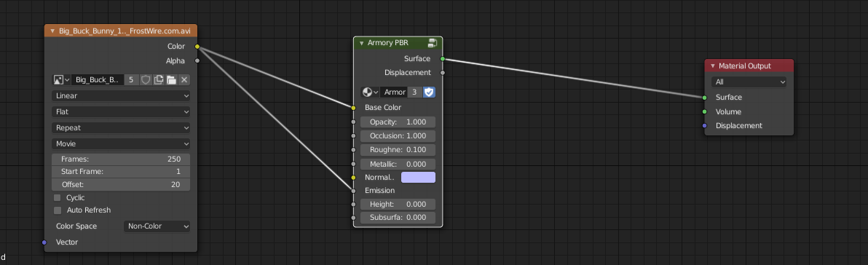
Task: Collapse the Material Output node
Action: tap(712, 66)
